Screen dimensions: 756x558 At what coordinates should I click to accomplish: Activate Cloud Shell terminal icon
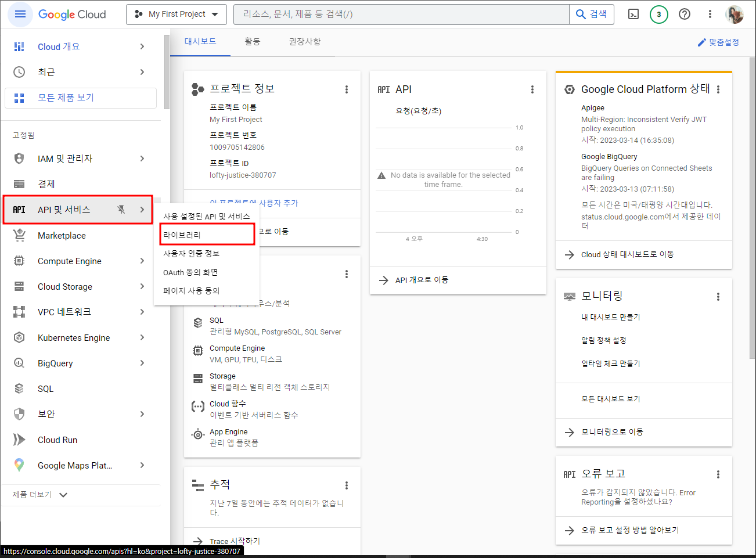[x=633, y=14]
